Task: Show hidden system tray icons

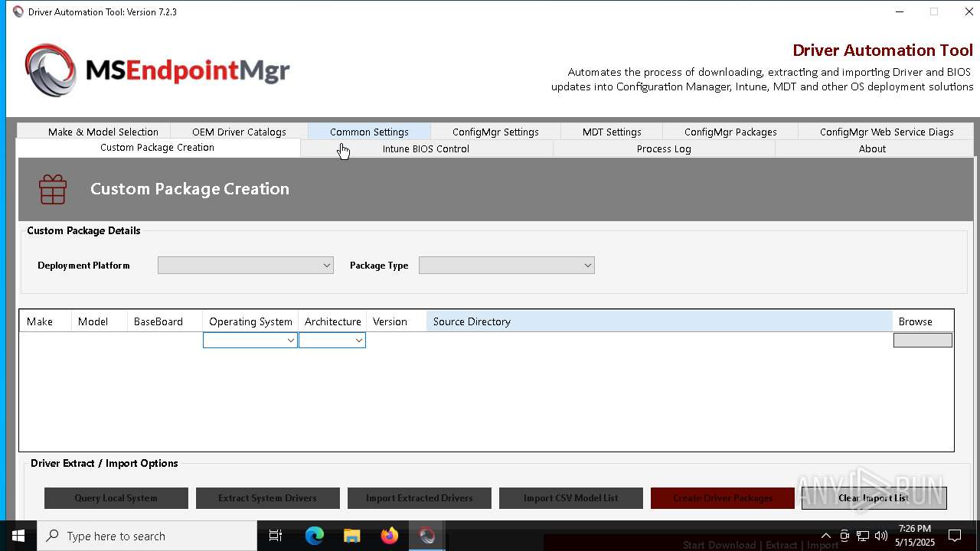Action: [x=825, y=536]
